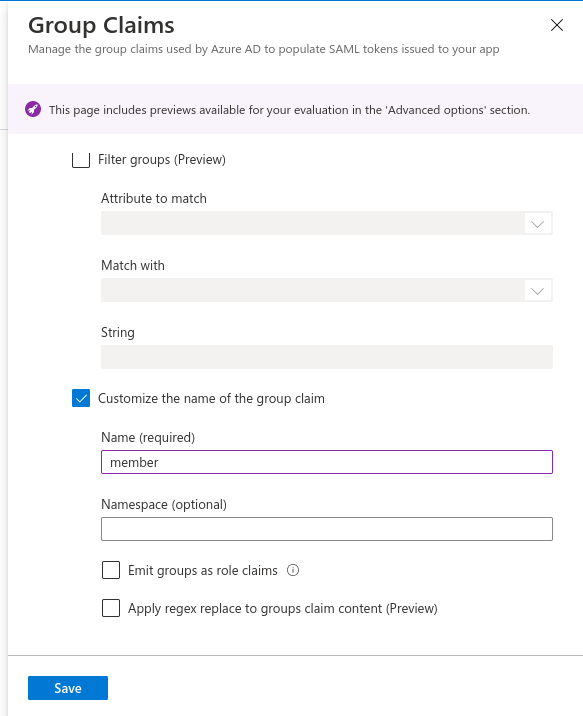Select the Attribute to match label
The image size is (583, 716).
click(154, 199)
